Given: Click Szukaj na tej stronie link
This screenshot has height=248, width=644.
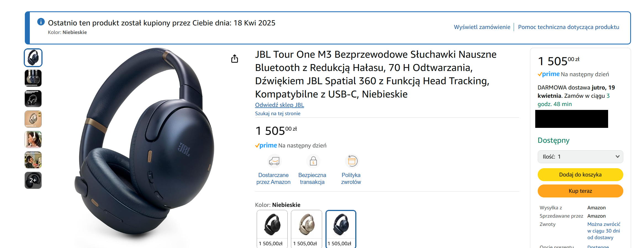Looking at the screenshot, I should 278,114.
